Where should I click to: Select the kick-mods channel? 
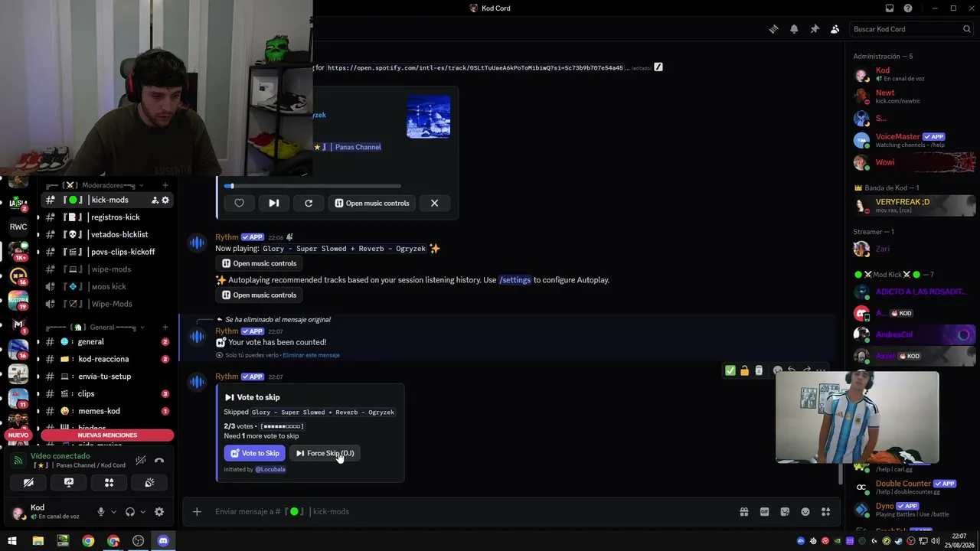(107, 200)
